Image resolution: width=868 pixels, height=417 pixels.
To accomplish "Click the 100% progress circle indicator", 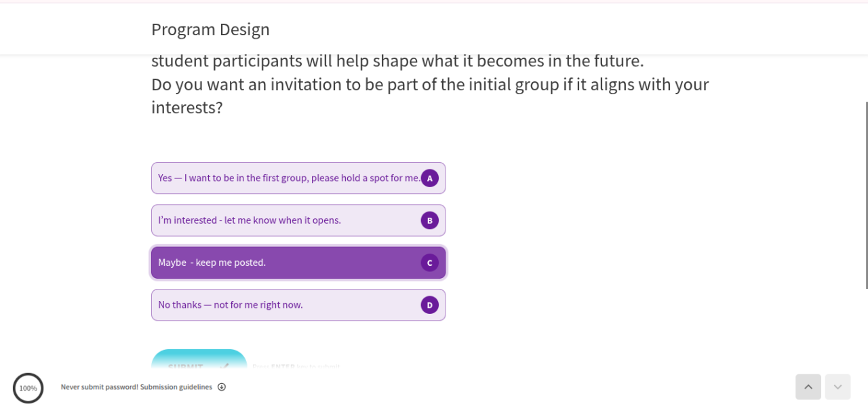I will [28, 388].
